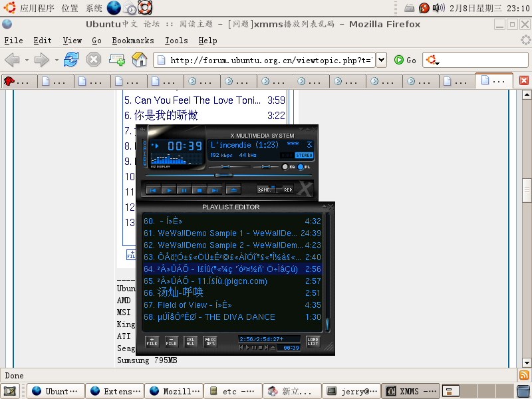Toggle RAND. shuffle mode in XMMS
The image size is (532, 399).
pos(266,190)
